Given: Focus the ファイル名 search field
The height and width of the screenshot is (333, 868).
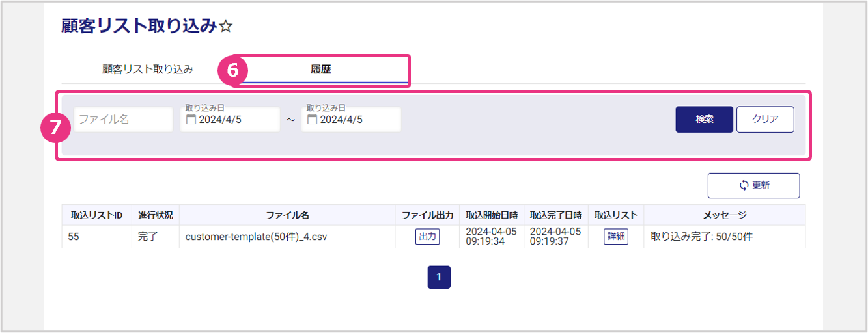Looking at the screenshot, I should [123, 120].
